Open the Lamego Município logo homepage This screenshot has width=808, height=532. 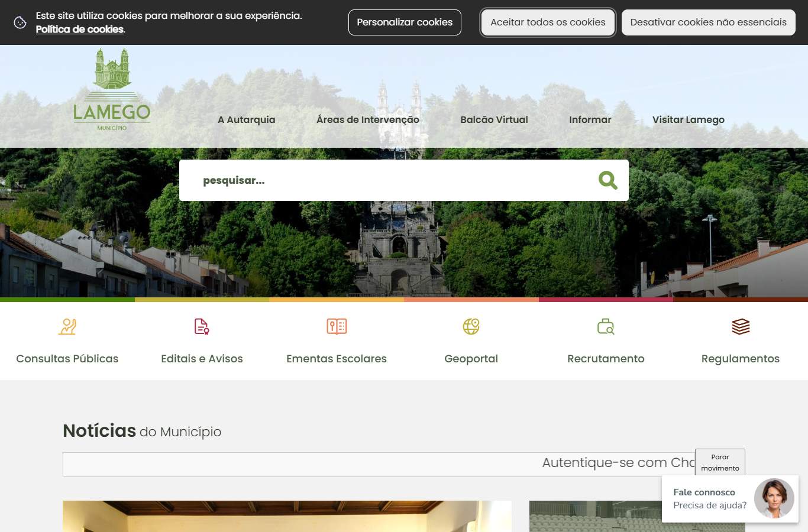coord(112,89)
